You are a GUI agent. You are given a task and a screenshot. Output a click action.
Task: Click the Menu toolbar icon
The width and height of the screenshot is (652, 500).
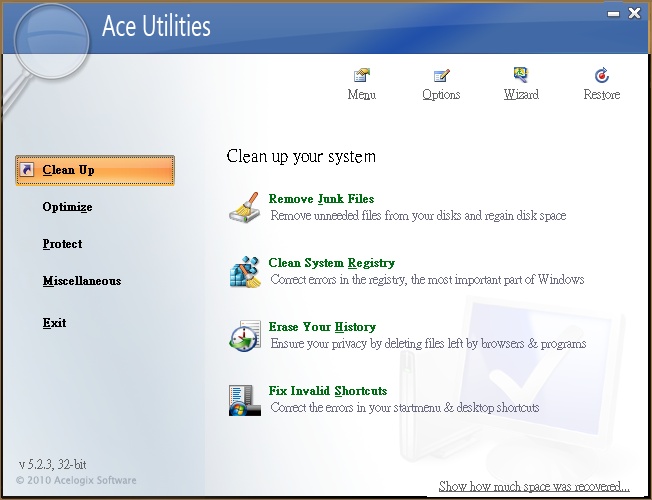pos(362,75)
